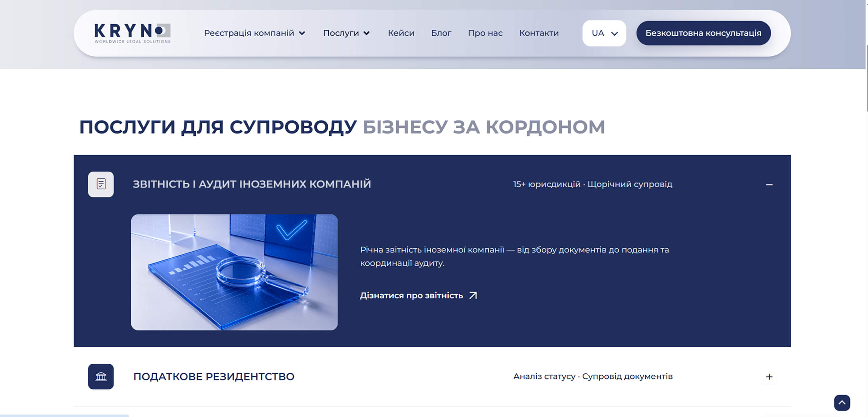
Task: Click the text 15+ юрисдикцій · Щорічний супровід
Action: point(593,184)
